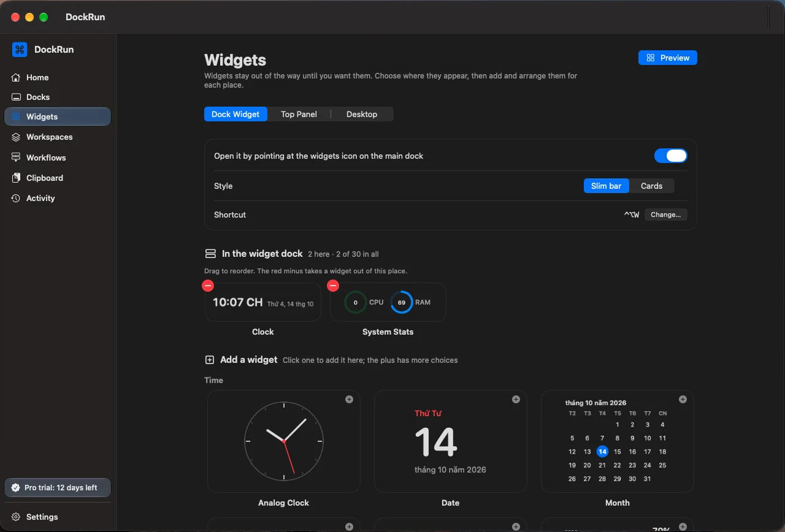Image resolution: width=785 pixels, height=532 pixels.
Task: Add Analog Clock using its plus icon
Action: [x=349, y=400]
